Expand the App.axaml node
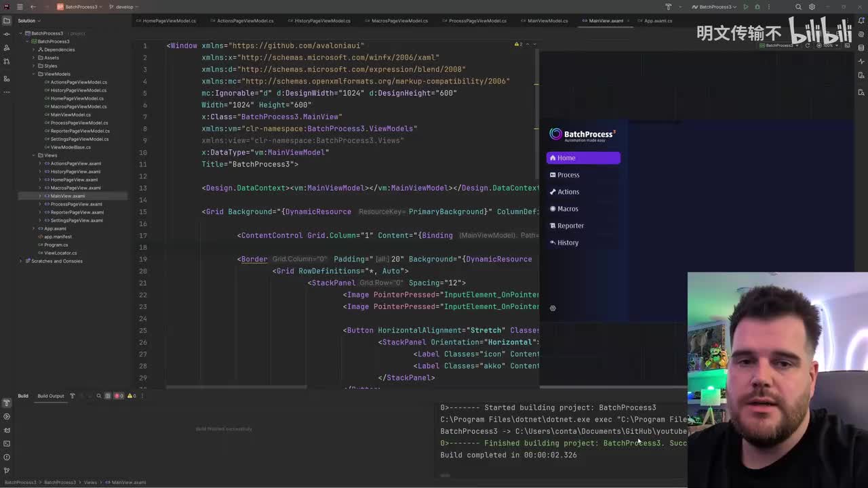This screenshot has width=868, height=488. pyautogui.click(x=33, y=228)
